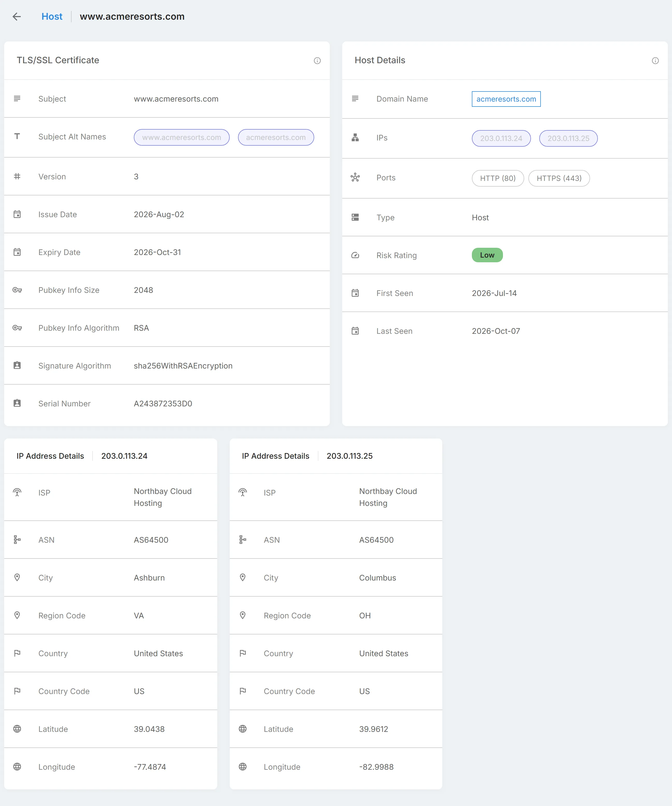
Task: Click the Version hash icon
Action: click(17, 176)
